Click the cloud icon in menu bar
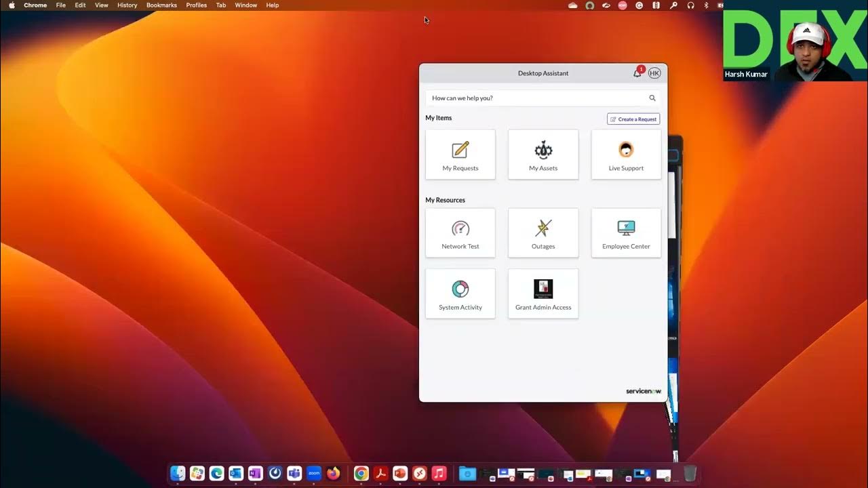 tap(573, 5)
